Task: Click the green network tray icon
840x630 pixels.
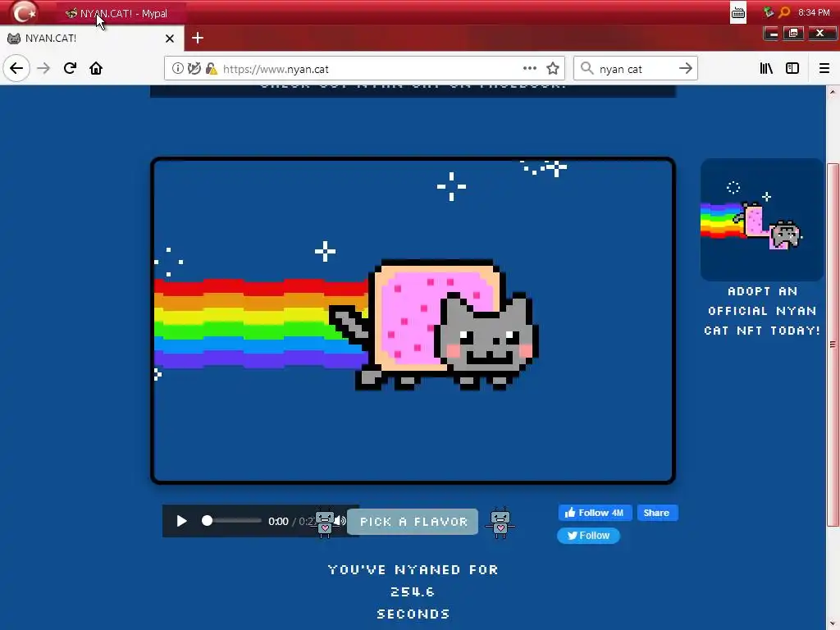Action: click(x=769, y=11)
